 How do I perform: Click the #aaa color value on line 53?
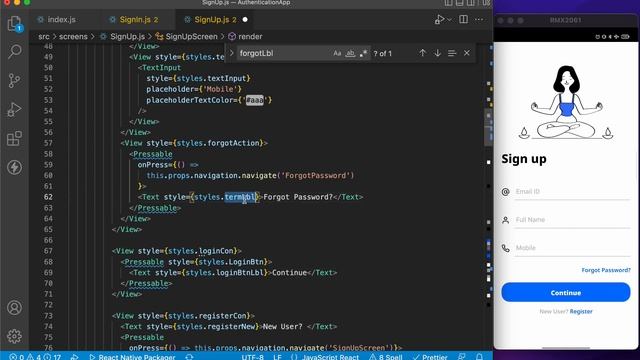point(255,100)
